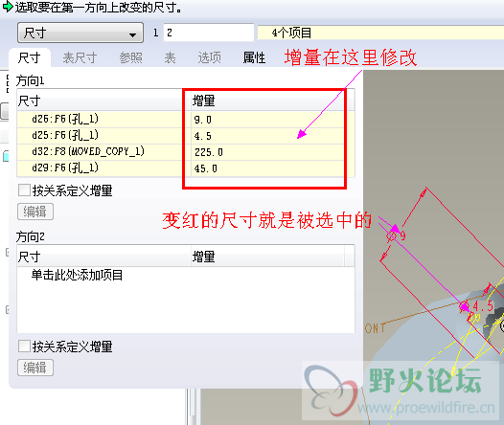Open the 属性 tab

[254, 58]
